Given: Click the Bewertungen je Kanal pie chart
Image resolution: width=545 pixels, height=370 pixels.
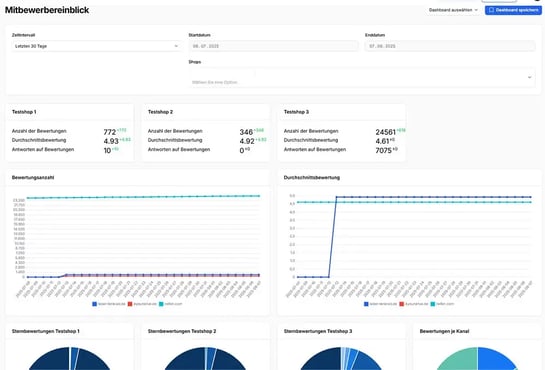Looking at the screenshot, I should pos(477,359).
